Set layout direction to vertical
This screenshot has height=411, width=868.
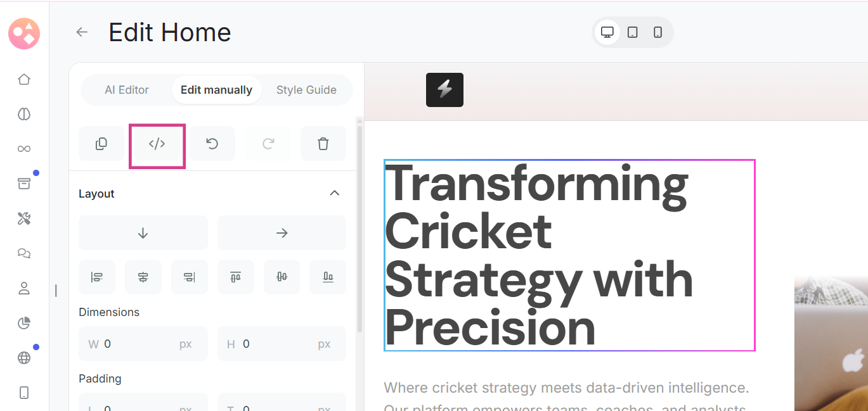point(143,233)
